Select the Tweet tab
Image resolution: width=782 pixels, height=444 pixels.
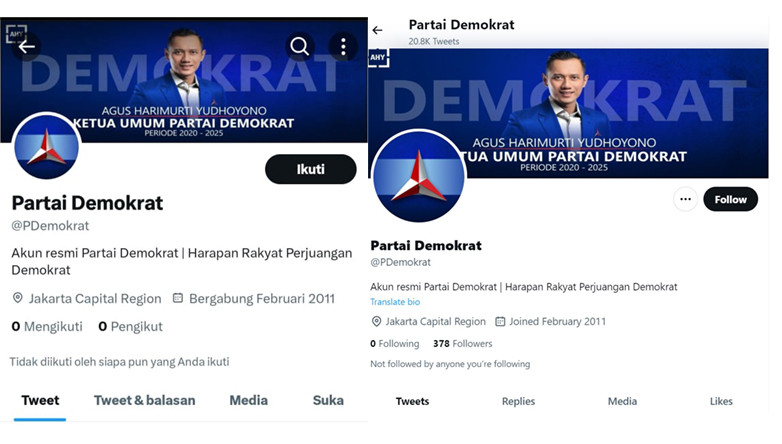tap(40, 401)
